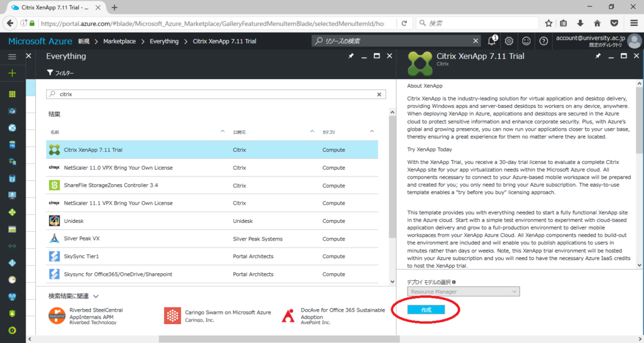The width and height of the screenshot is (644, 343).
Task: Open portal settings gear icon
Action: [509, 41]
